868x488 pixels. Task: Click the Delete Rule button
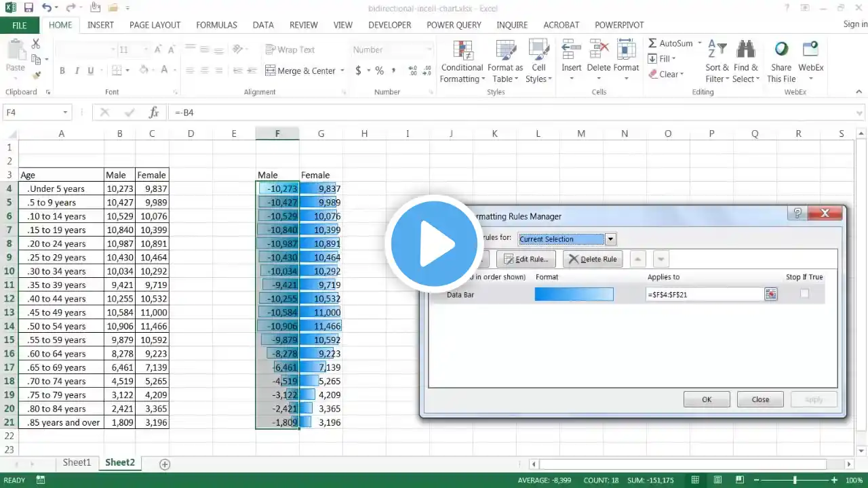click(592, 259)
